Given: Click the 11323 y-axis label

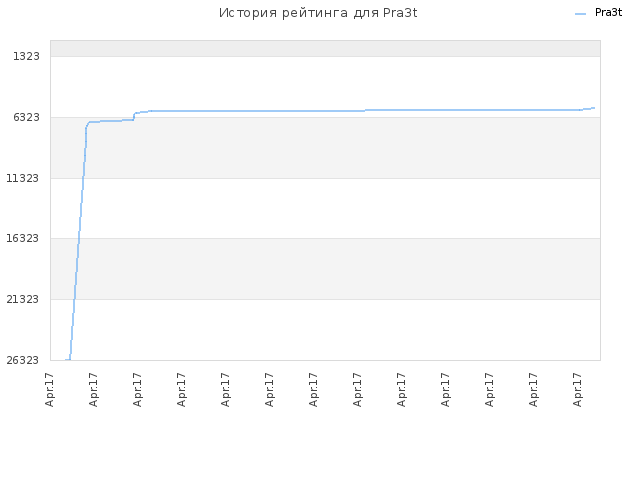Looking at the screenshot, I should [22, 178].
